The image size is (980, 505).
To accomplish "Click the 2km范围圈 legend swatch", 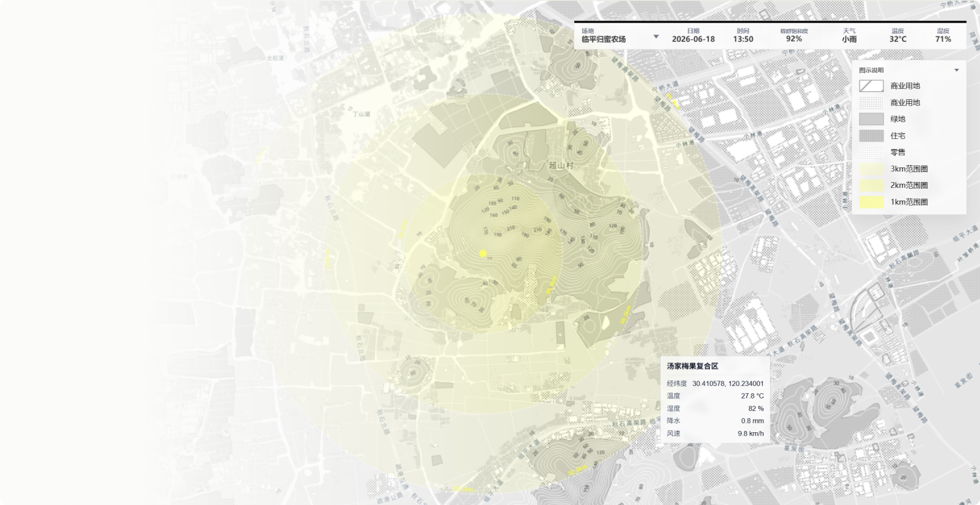I will pyautogui.click(x=871, y=185).
